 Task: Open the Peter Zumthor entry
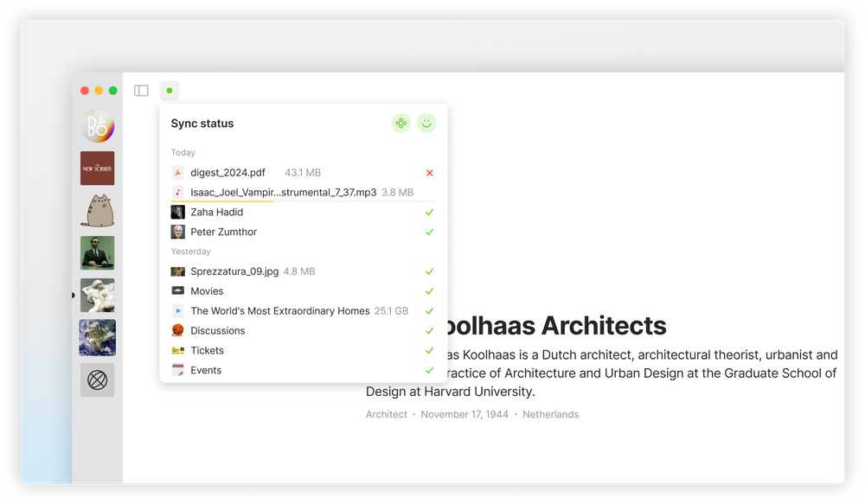click(x=304, y=232)
